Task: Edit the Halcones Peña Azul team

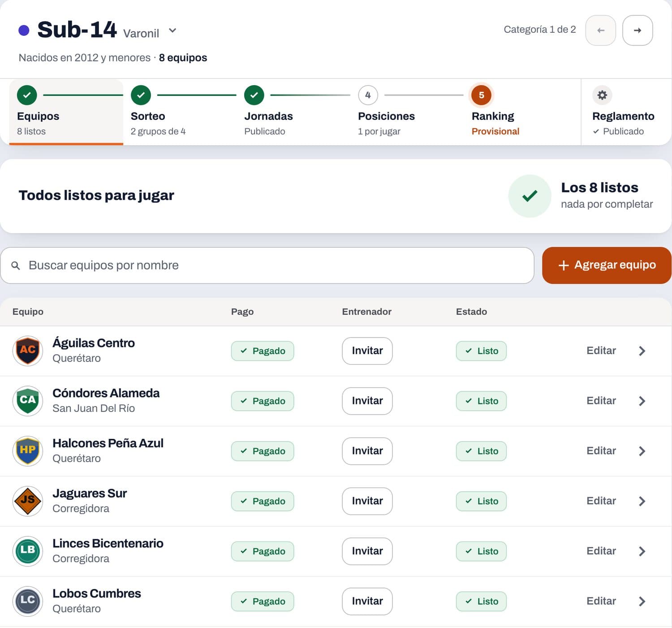Action: [601, 451]
